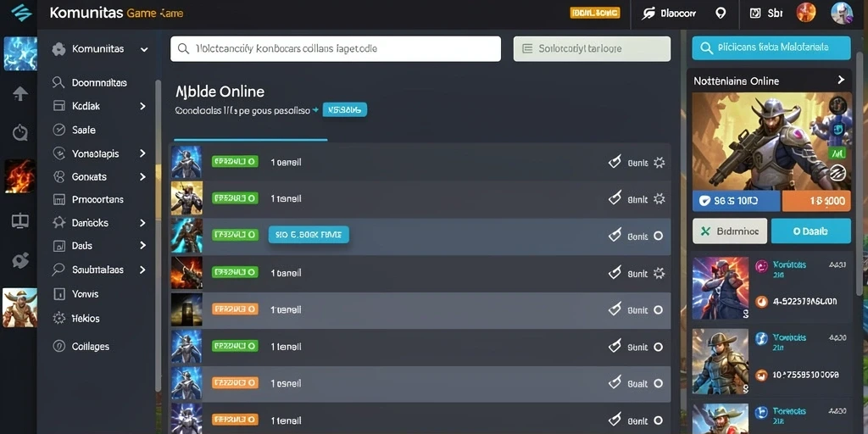868x434 pixels.
Task: Click the yellow badge button in header
Action: [595, 13]
